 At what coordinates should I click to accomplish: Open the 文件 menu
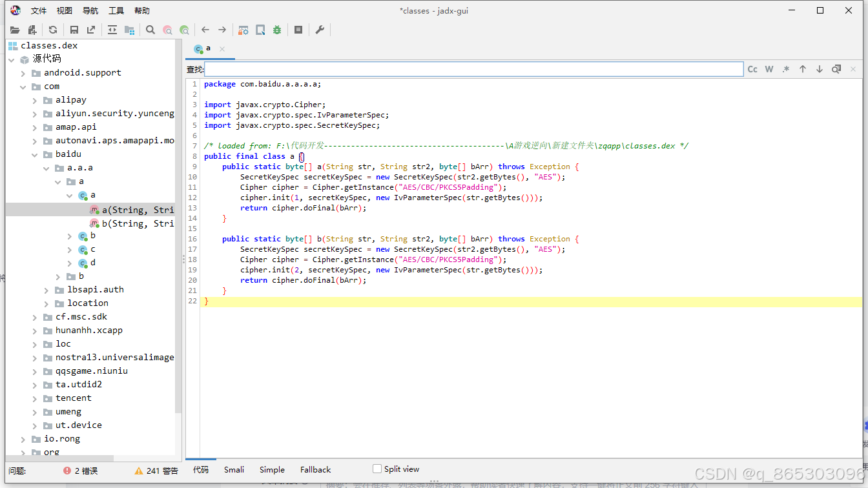click(39, 10)
